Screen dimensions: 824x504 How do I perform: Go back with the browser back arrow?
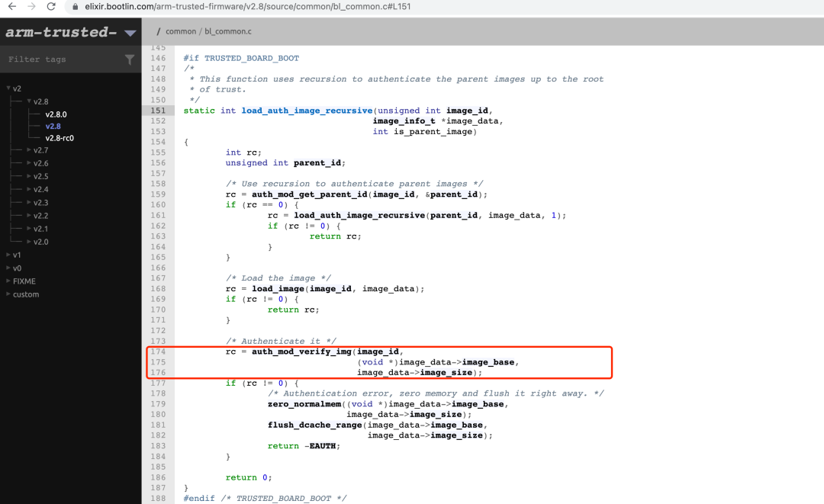click(12, 6)
